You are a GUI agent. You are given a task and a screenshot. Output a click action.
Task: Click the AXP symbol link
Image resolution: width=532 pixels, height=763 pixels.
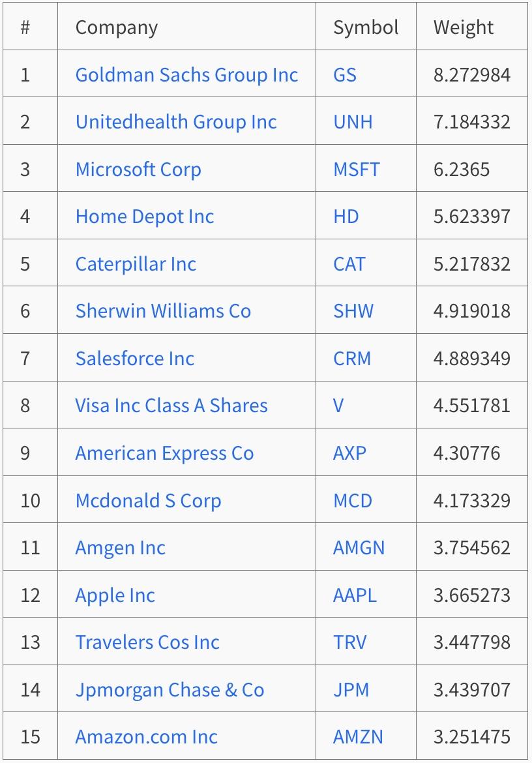coord(350,453)
